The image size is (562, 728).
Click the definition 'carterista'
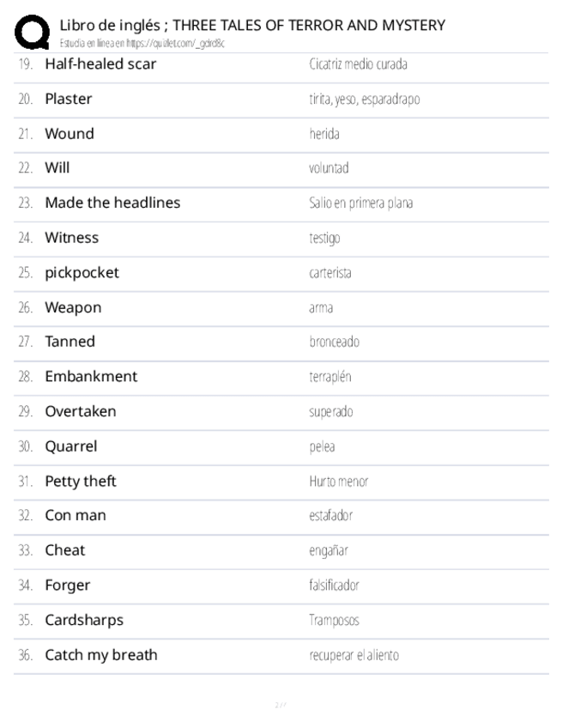click(330, 273)
